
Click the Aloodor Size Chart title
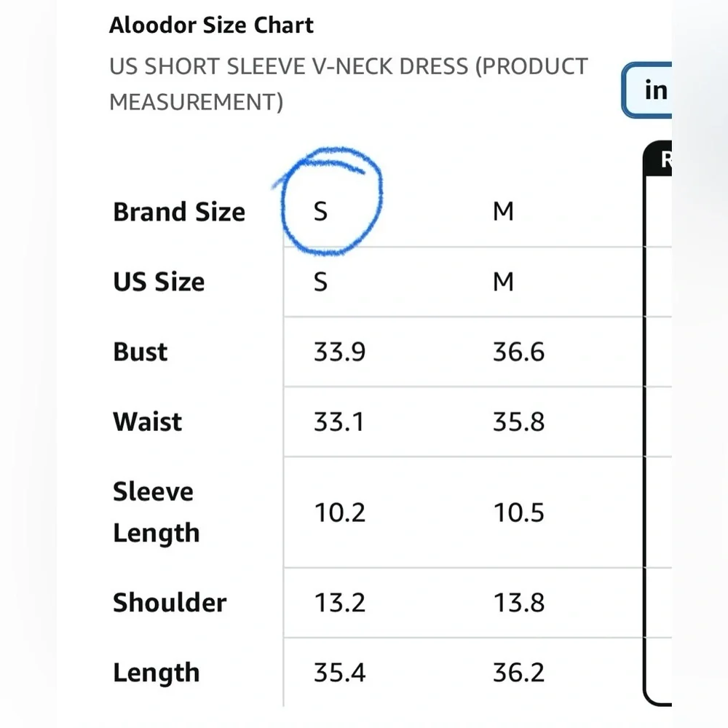tap(211, 25)
